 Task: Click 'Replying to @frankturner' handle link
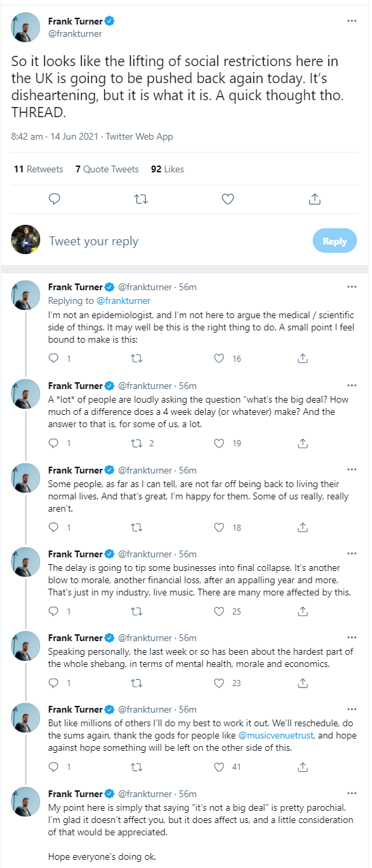pyautogui.click(x=123, y=300)
